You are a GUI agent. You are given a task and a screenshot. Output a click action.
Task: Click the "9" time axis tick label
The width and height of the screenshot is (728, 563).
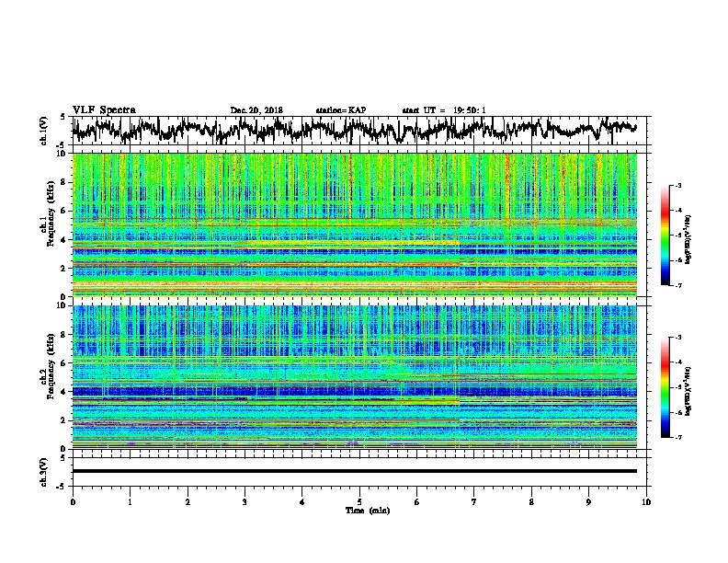pyautogui.click(x=588, y=502)
